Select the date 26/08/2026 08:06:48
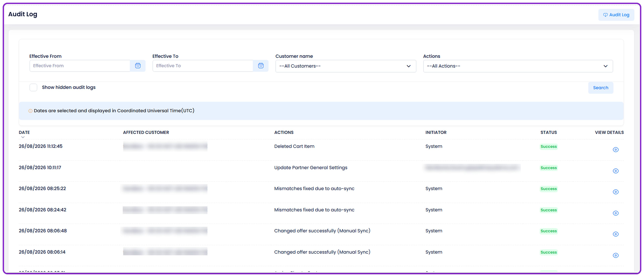 coord(43,231)
